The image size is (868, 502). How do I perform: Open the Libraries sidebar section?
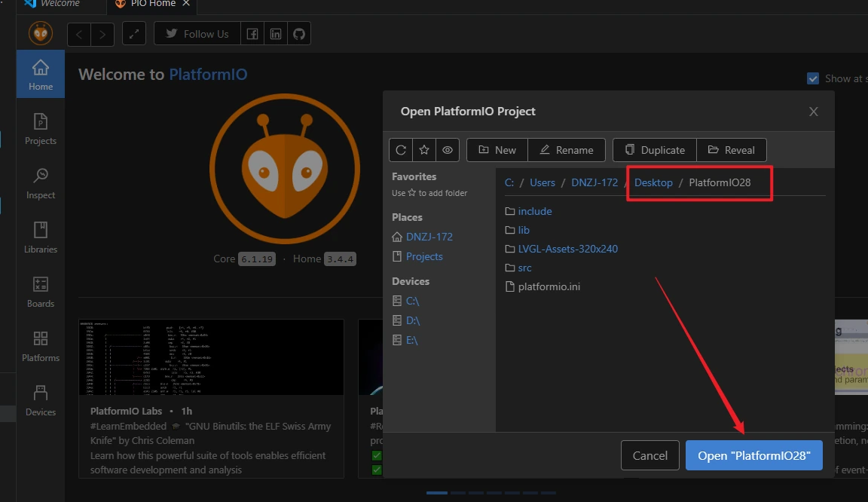coord(41,237)
